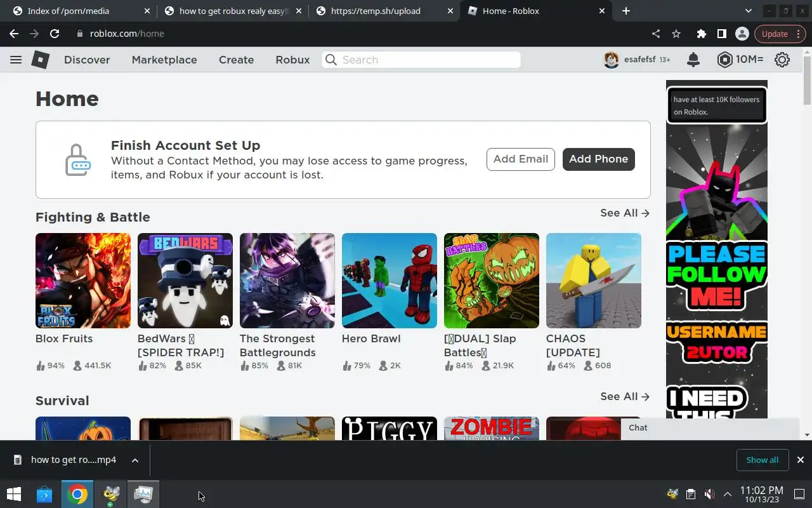Open Microsoft Store from the taskbar
The height and width of the screenshot is (508, 812).
[x=44, y=494]
